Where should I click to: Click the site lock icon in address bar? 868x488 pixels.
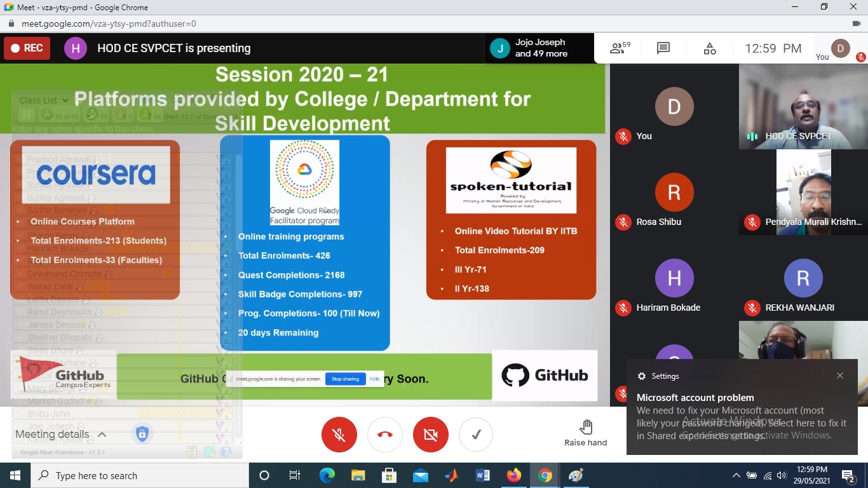(11, 24)
